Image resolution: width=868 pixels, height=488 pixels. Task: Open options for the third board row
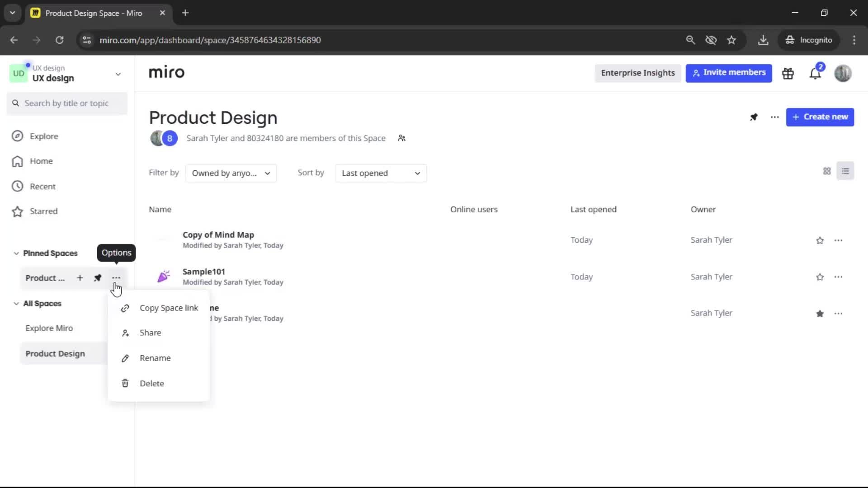click(x=838, y=314)
